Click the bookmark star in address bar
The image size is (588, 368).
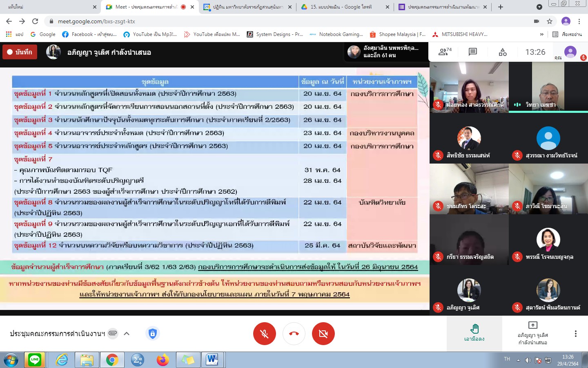point(550,21)
